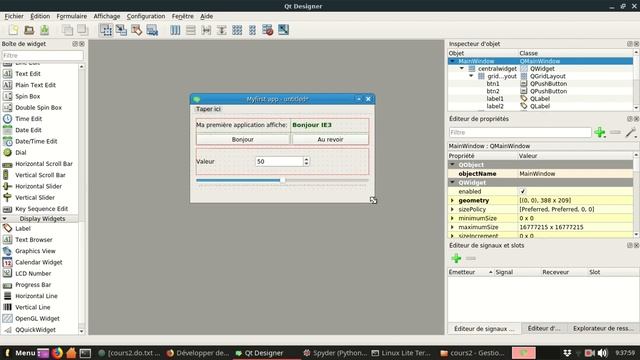Apply the Lay Out Vertically icon
This screenshot has height=360, width=640.
(x=191, y=30)
